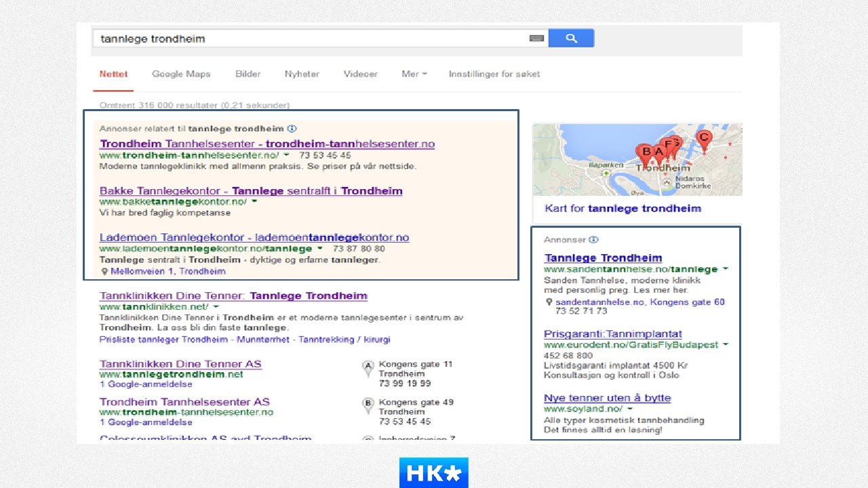The image size is (868, 488).
Task: Click the location pin before sandentannhelse.no address
Action: 549,302
